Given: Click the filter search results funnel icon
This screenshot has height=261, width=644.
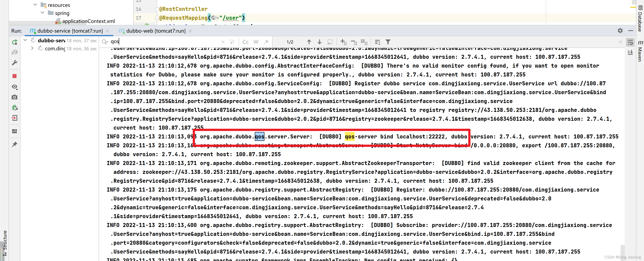Looking at the screenshot, I should [x=388, y=42].
